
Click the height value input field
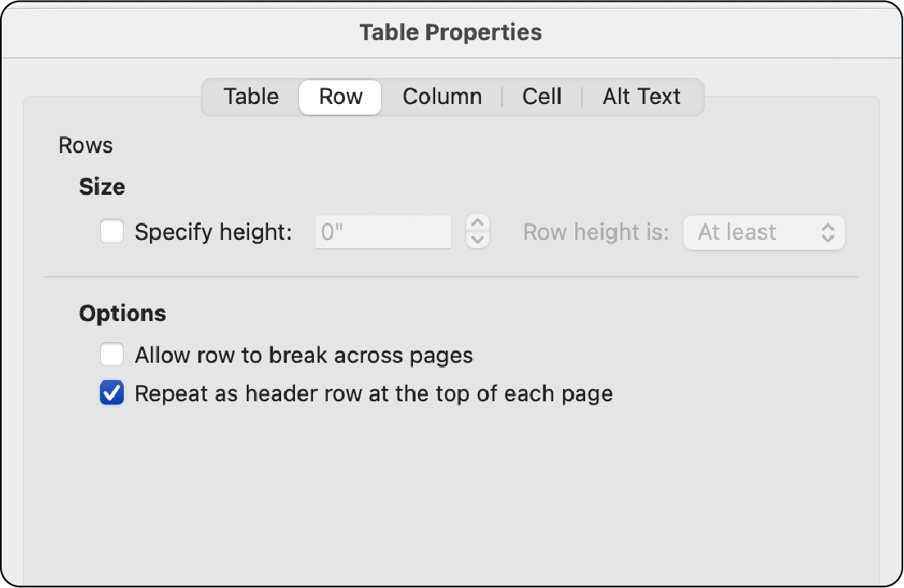tap(382, 233)
